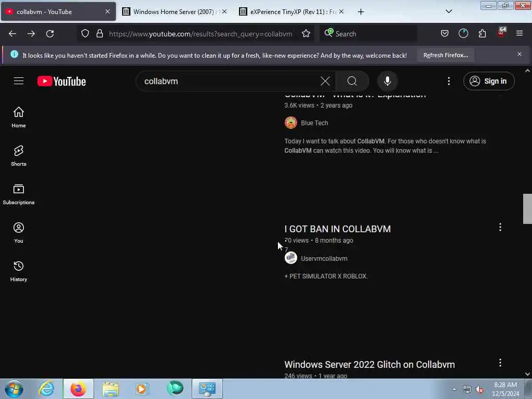This screenshot has width=532, height=399.
Task: Search with your voice microphone
Action: pos(387,81)
